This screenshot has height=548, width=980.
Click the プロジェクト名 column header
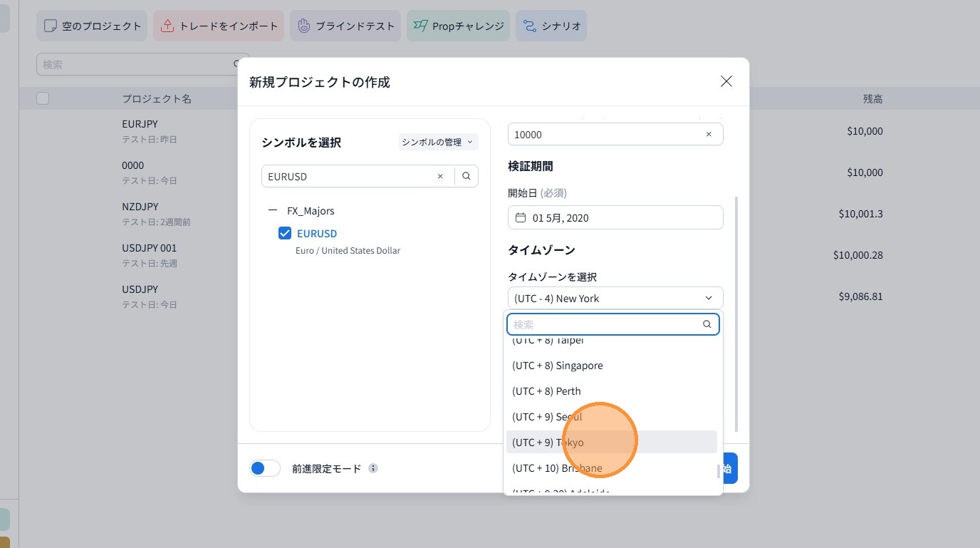click(157, 98)
